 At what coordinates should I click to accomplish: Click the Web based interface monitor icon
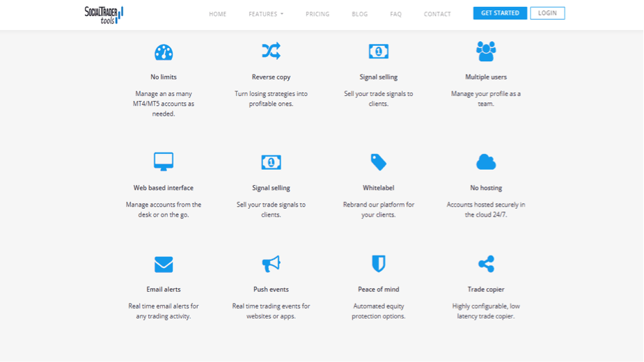click(164, 162)
